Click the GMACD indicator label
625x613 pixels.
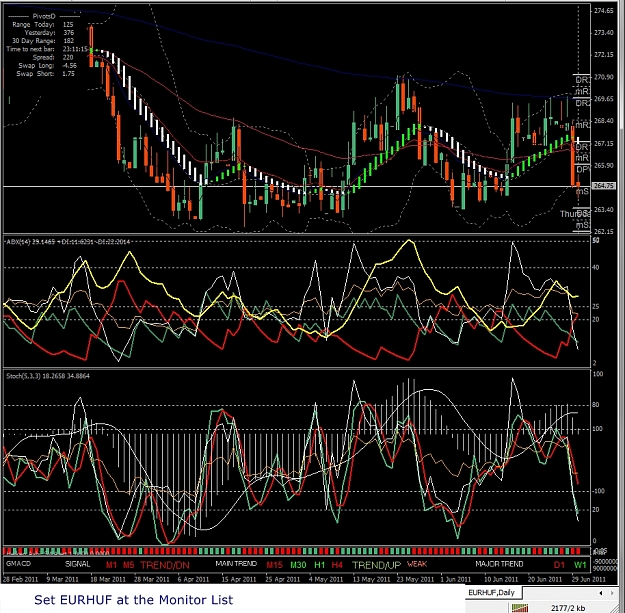click(18, 564)
